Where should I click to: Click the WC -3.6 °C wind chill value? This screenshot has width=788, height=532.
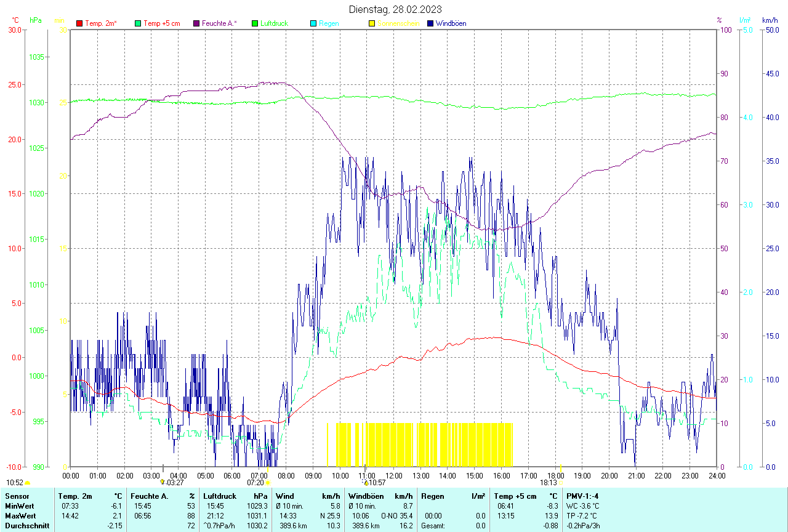(582, 506)
